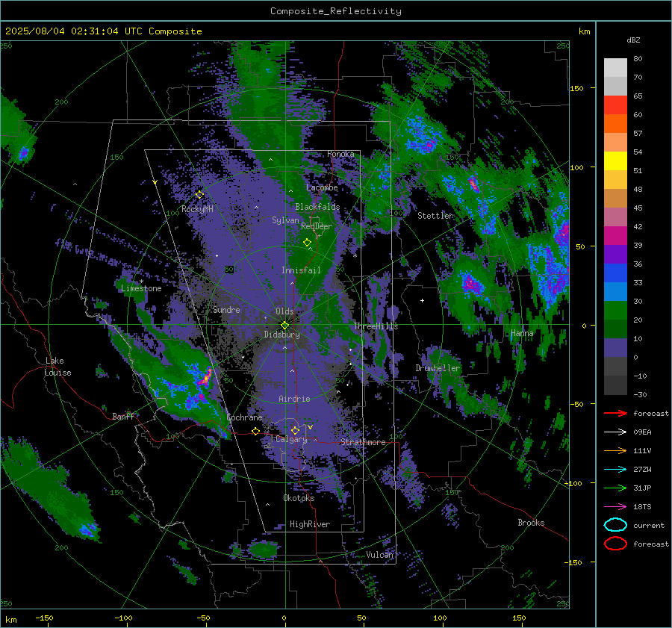The width and height of the screenshot is (672, 628).
Task: Click the purple swatch between 39 and 36
Action: pyautogui.click(x=615, y=254)
